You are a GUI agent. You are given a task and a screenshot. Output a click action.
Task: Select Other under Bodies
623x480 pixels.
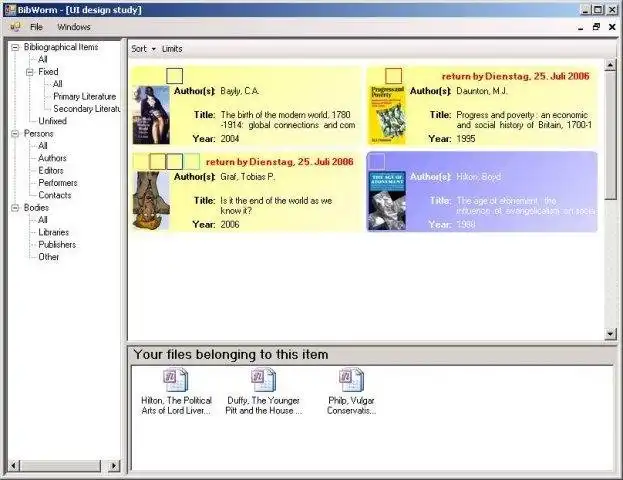(x=48, y=257)
